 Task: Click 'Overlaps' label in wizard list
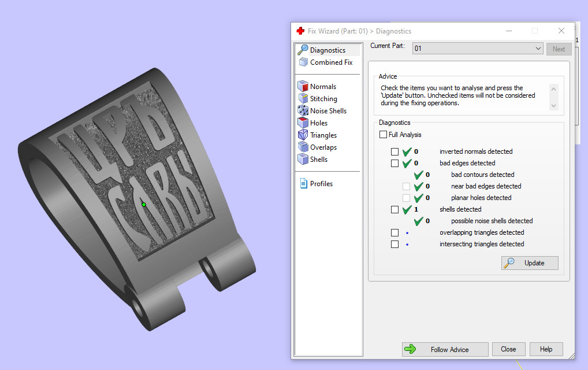tap(323, 147)
